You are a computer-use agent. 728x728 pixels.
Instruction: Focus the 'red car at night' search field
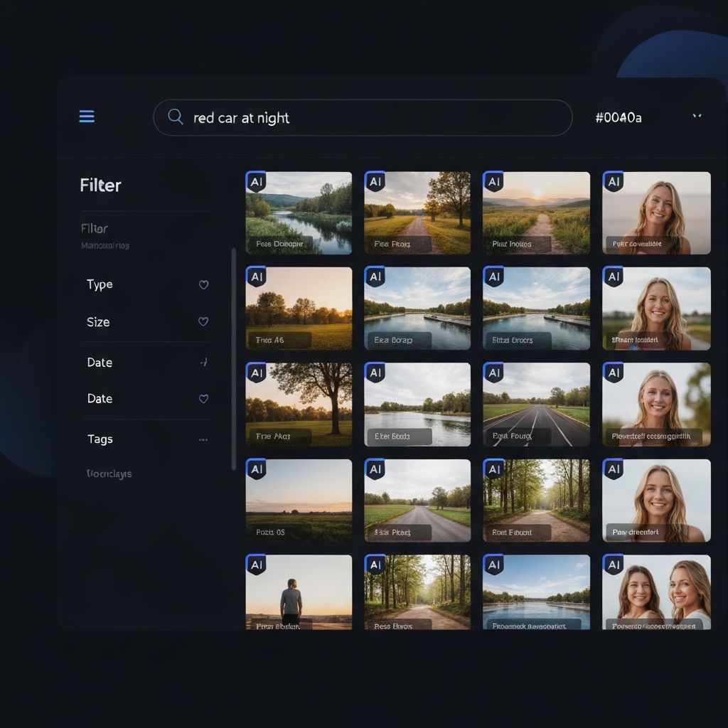click(x=363, y=118)
